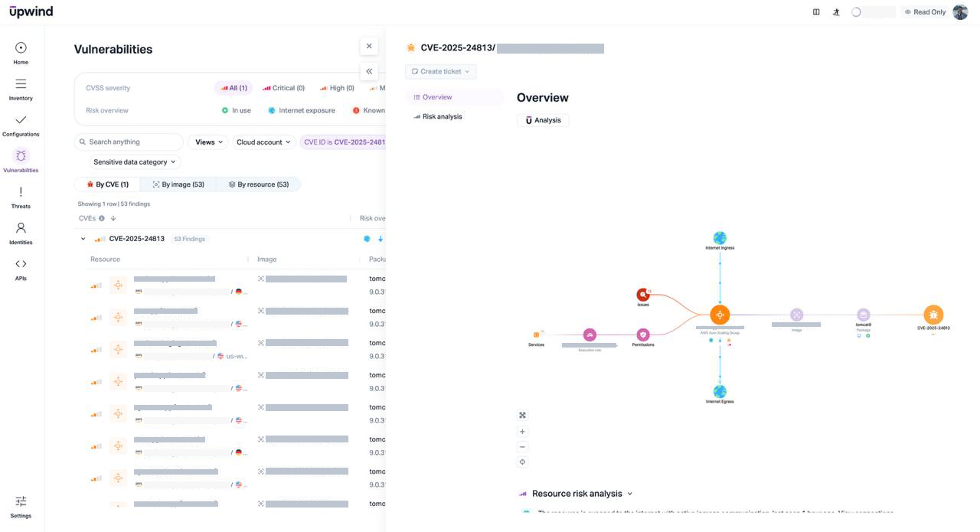This screenshot has height=532, width=980.
Task: Click the Internet Ingress globe node
Action: pyautogui.click(x=720, y=238)
